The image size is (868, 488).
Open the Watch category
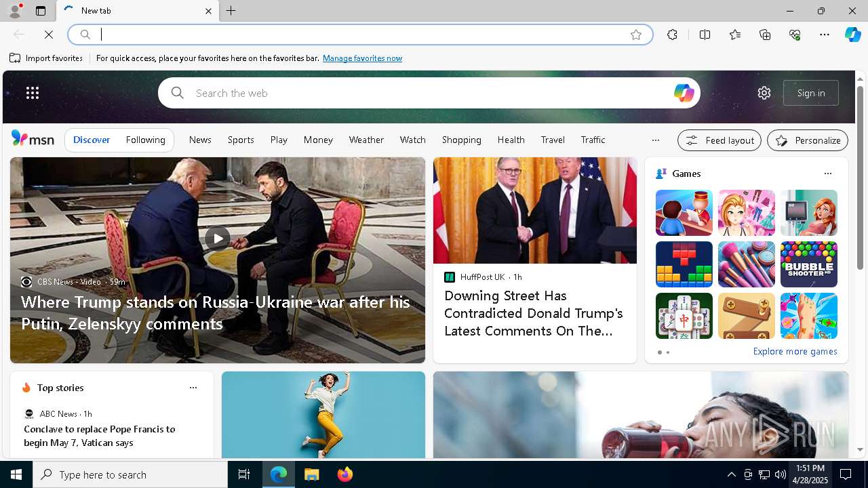click(x=413, y=140)
